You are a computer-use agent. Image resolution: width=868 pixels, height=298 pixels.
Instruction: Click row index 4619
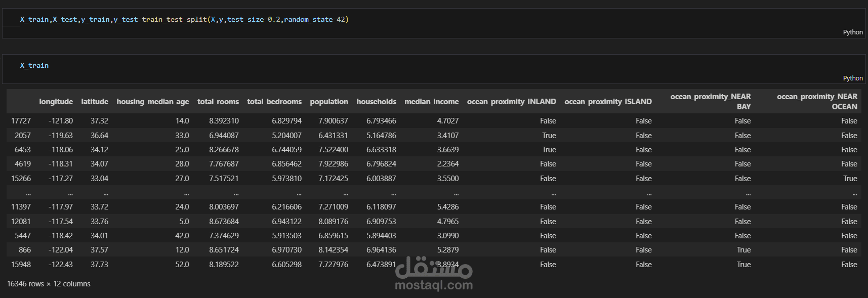[23, 164]
